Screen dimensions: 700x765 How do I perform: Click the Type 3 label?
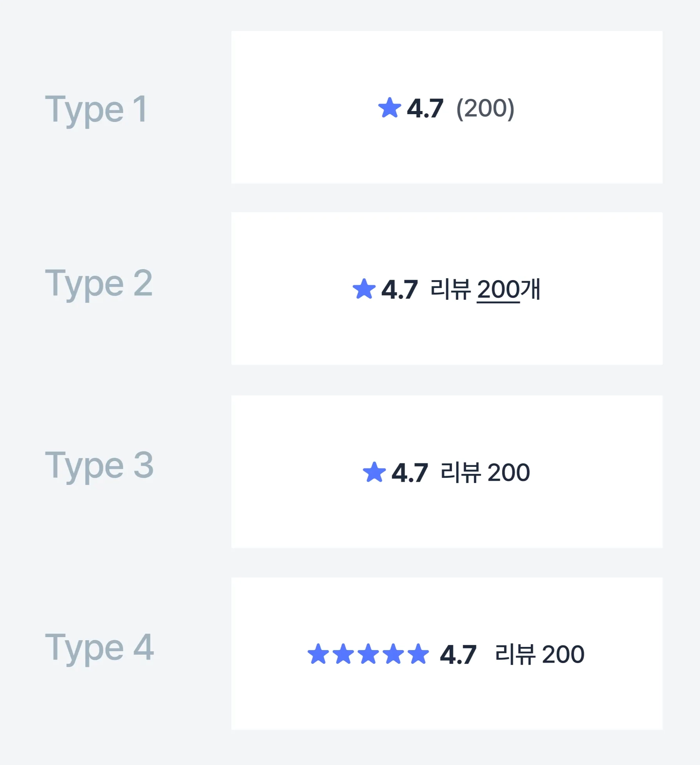[x=99, y=466]
